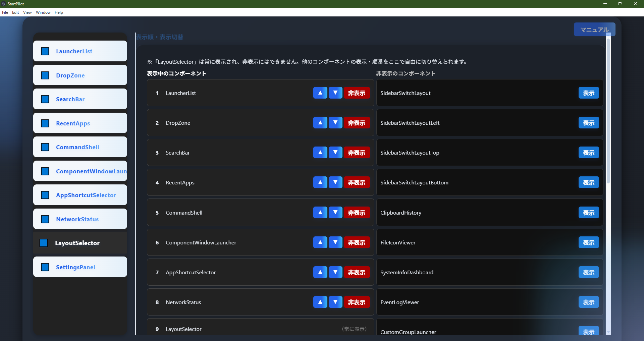This screenshot has width=644, height=341.
Task: Move NetworkStatus down using the arrow
Action: 335,302
